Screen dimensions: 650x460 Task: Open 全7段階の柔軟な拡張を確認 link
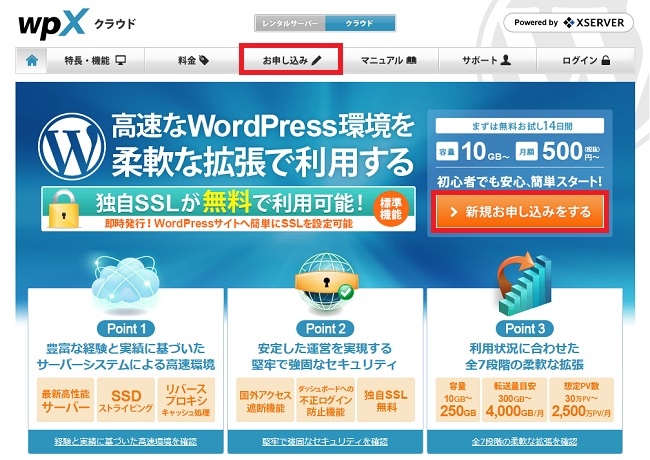(x=524, y=442)
